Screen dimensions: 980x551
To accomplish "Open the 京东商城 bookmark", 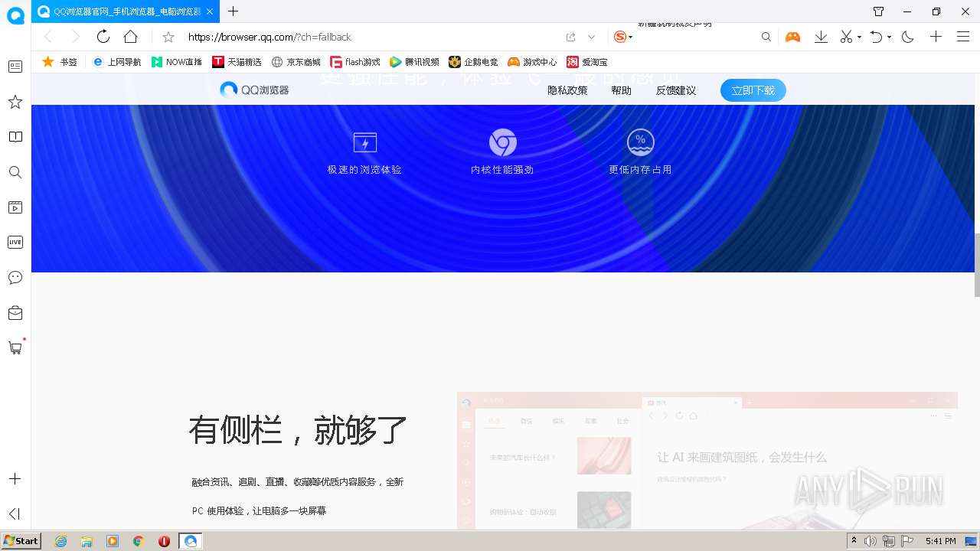I will [x=296, y=62].
